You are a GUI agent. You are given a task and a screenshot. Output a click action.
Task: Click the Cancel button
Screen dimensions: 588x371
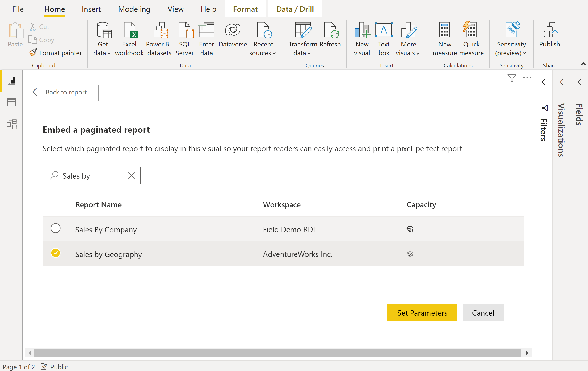[482, 313]
